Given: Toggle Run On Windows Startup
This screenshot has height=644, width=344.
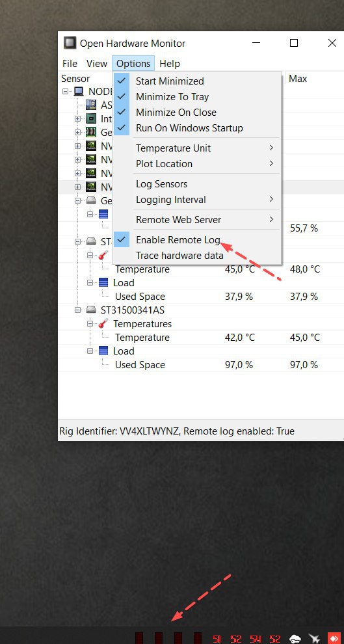Looking at the screenshot, I should [x=197, y=127].
